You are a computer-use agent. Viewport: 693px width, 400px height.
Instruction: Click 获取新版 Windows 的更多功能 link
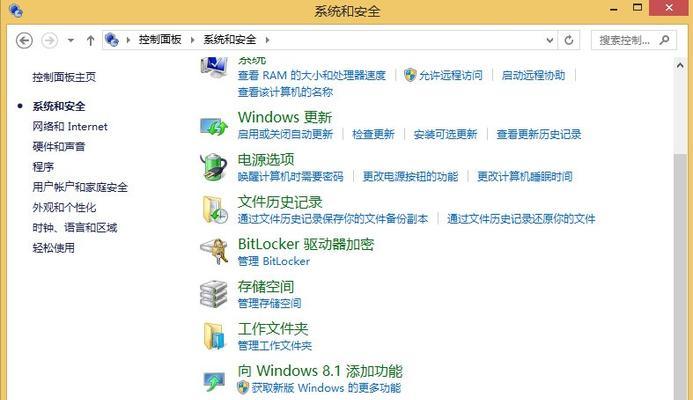[x=327, y=388]
